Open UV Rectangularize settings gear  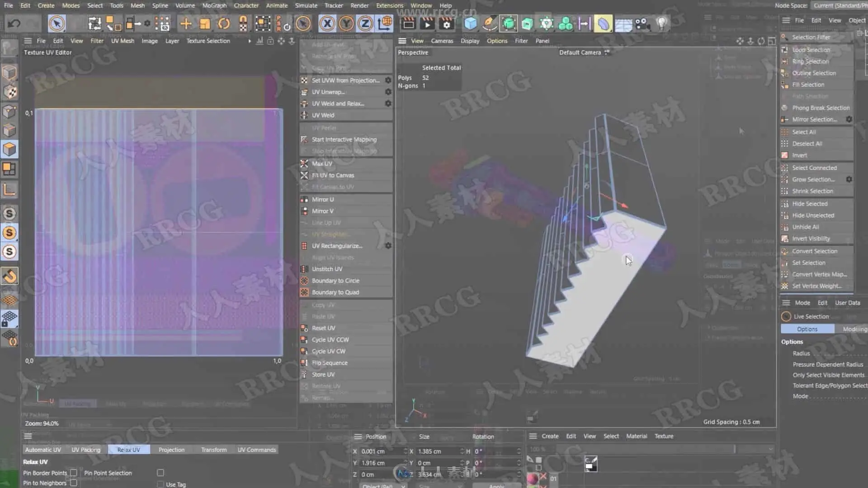pos(388,246)
